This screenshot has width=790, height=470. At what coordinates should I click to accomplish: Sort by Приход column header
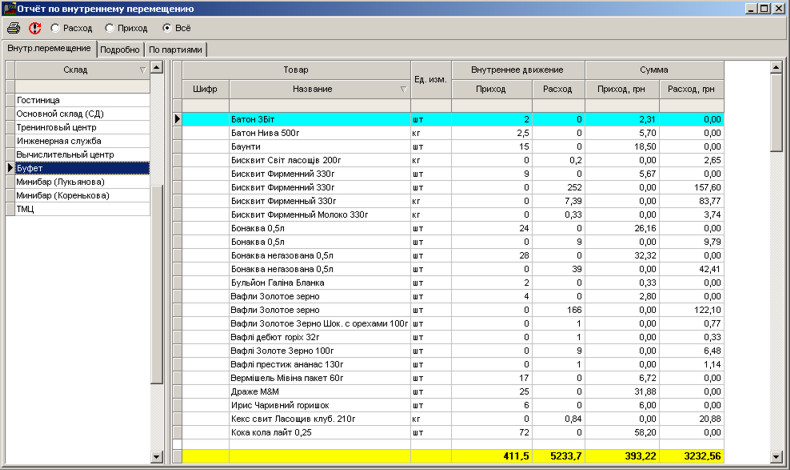[x=491, y=89]
